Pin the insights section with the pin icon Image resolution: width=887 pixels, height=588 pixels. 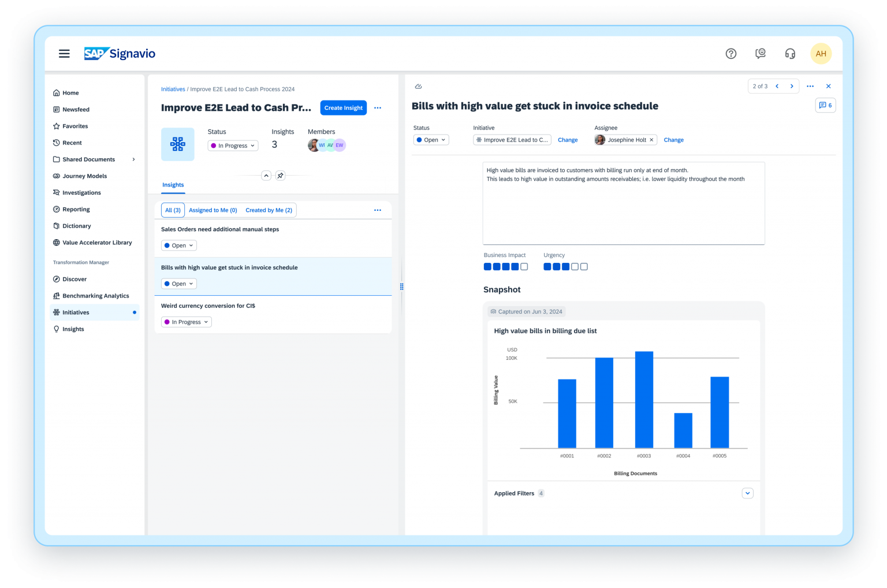click(x=281, y=176)
